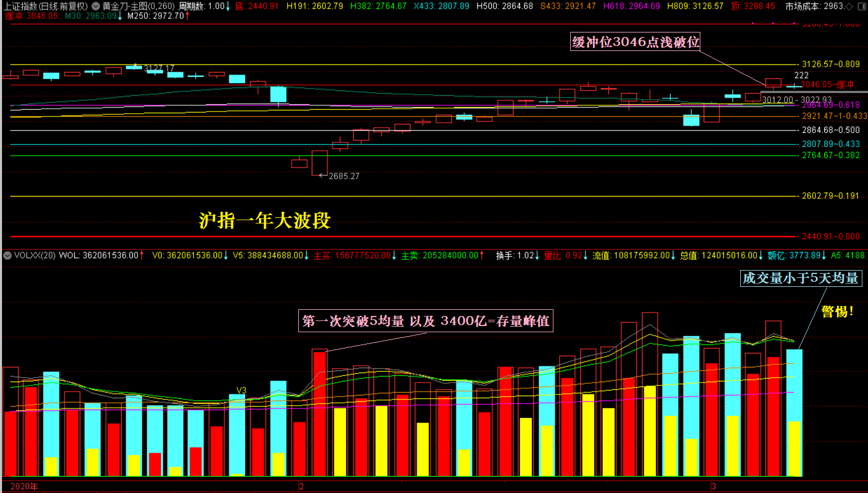Click the 2685.27 low price marker
868x493 pixels.
click(344, 176)
